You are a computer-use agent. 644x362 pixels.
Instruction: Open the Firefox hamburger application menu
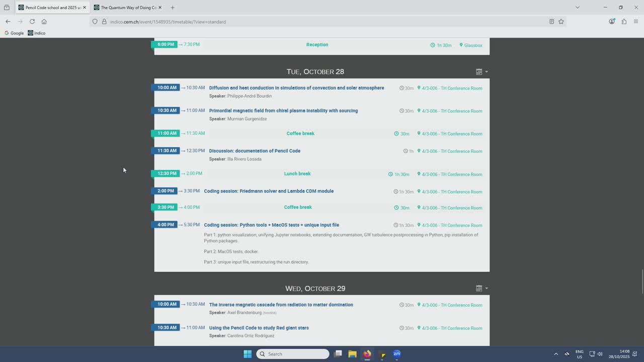click(x=636, y=22)
